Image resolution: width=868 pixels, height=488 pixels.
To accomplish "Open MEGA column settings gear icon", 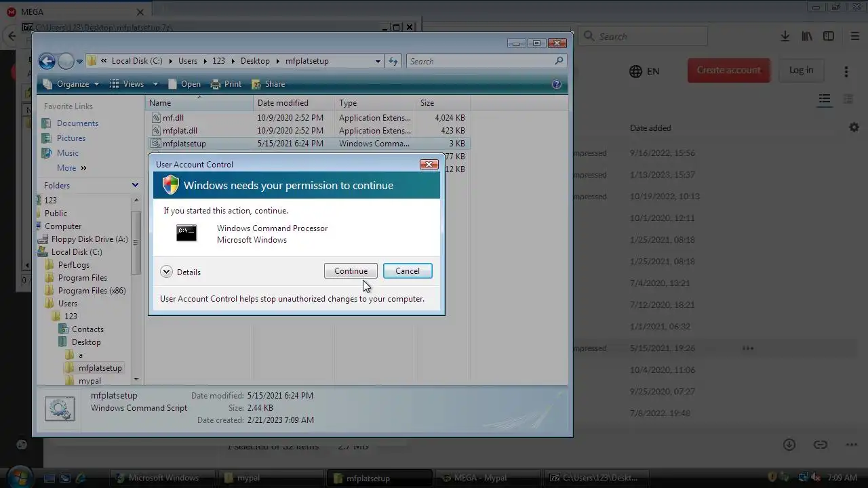I will [854, 127].
